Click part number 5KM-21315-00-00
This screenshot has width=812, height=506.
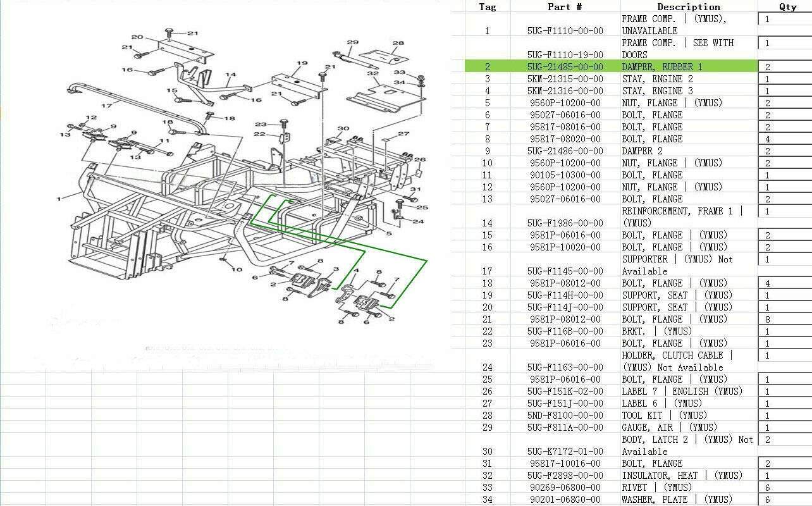tap(565, 79)
